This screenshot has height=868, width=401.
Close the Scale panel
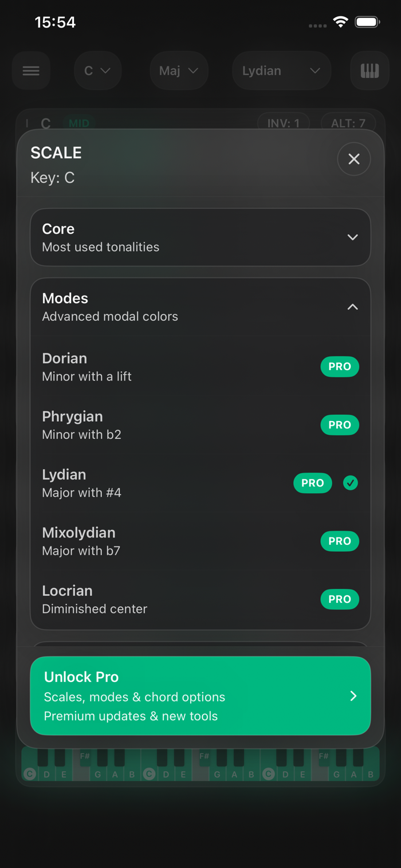(353, 159)
